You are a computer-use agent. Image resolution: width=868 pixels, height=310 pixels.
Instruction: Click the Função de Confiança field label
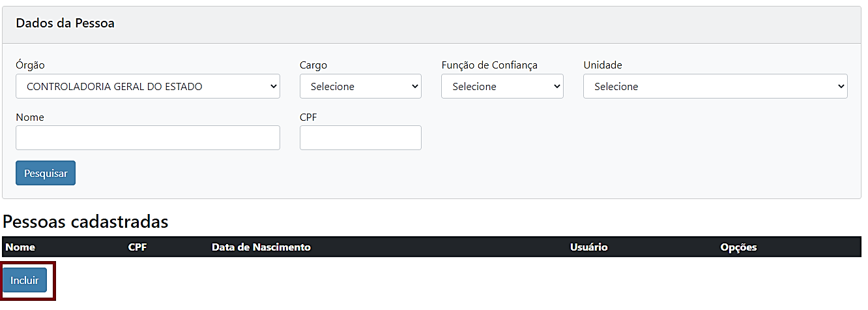(489, 65)
